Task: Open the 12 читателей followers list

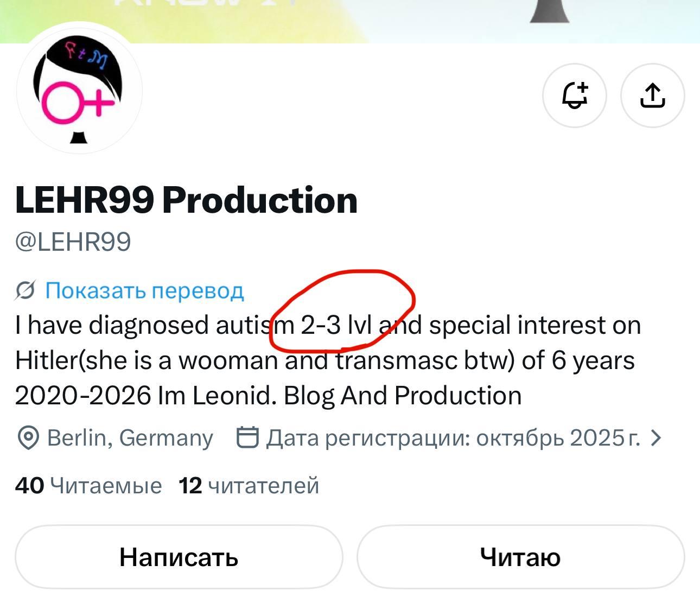Action: point(249,485)
